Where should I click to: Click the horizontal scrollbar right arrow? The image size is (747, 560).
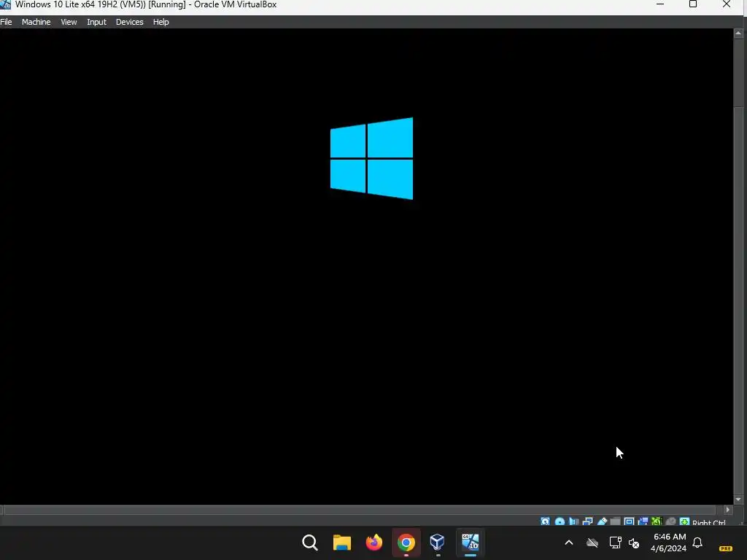point(727,510)
